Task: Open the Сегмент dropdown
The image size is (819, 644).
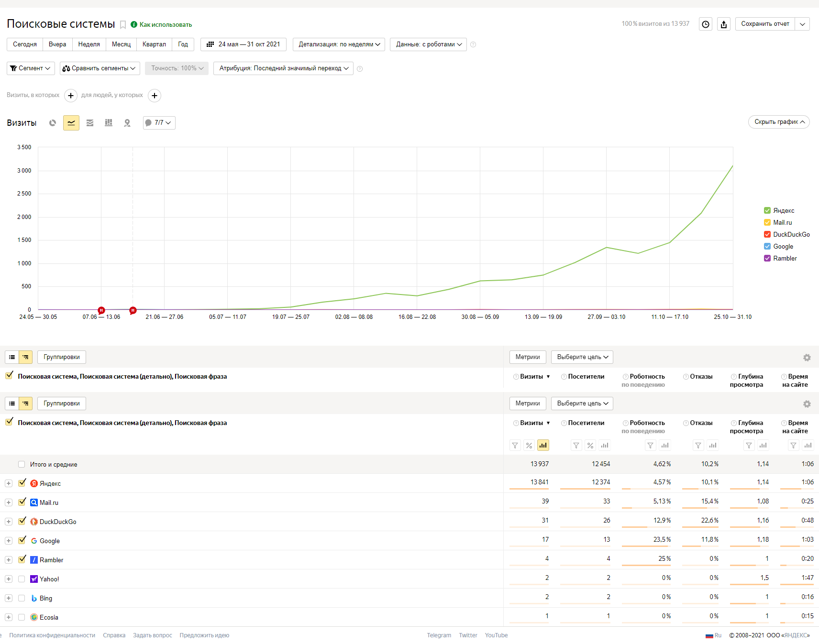Action: pos(31,68)
